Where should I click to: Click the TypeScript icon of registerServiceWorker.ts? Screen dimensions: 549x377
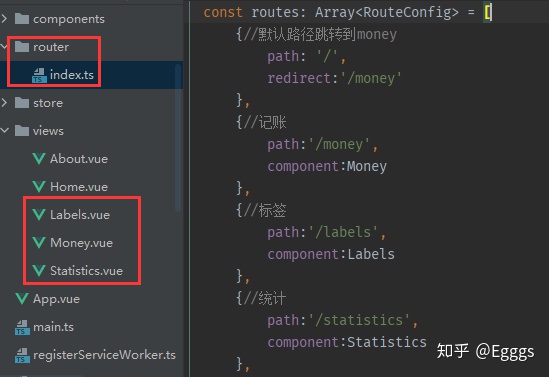[22, 355]
